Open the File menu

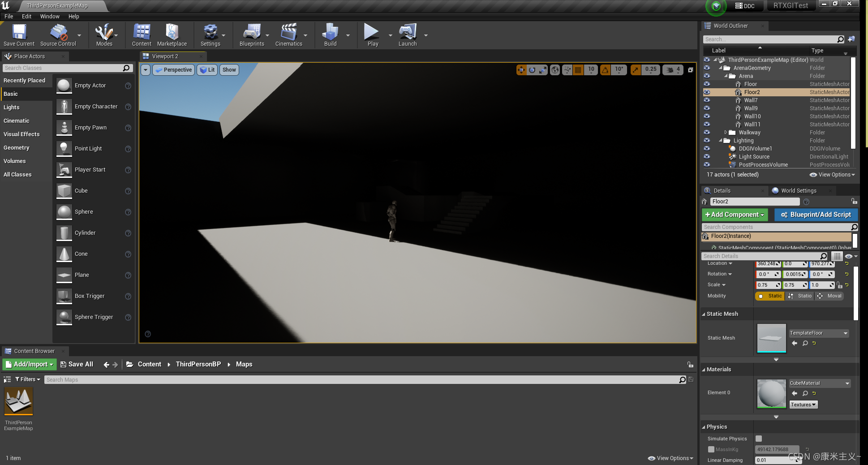(9, 17)
